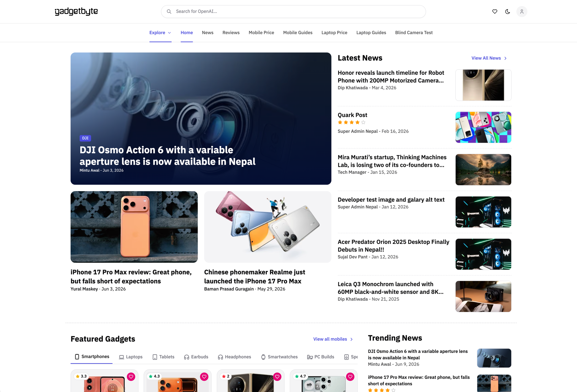The image size is (577, 392).
Task: Open Leica Q3 Monochrom camera thumbnail
Action: coord(483,296)
